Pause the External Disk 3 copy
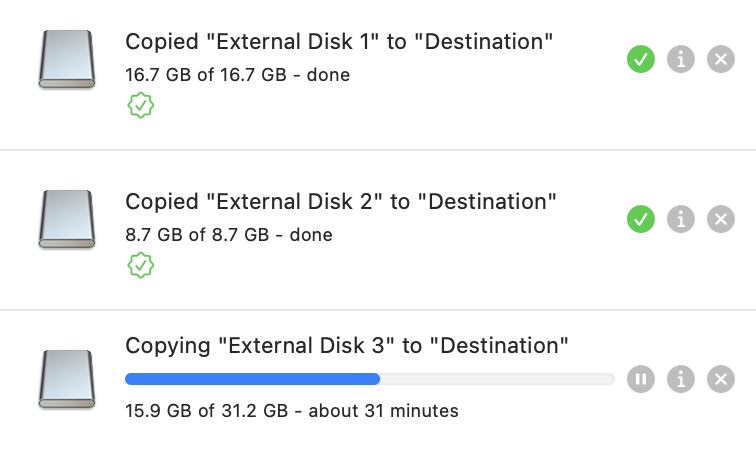The width and height of the screenshot is (756, 468). (x=640, y=379)
